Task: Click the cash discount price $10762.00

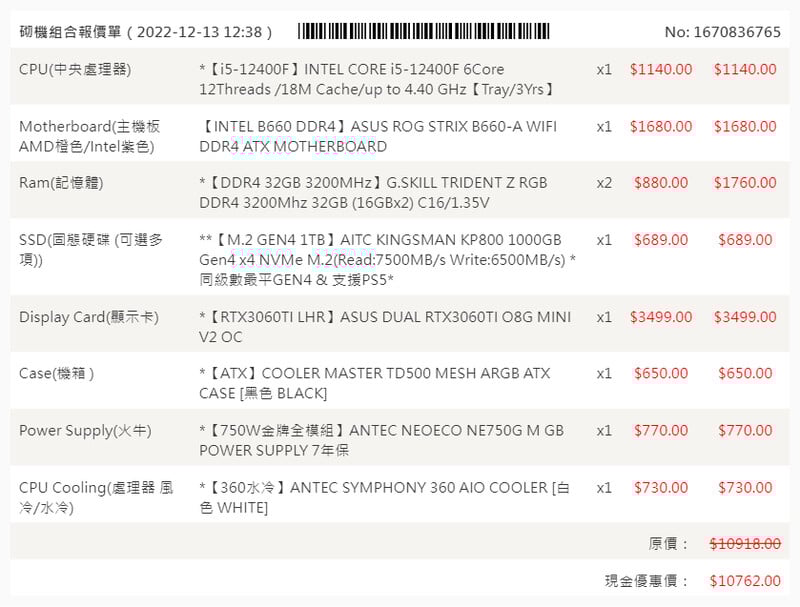Action: (745, 580)
